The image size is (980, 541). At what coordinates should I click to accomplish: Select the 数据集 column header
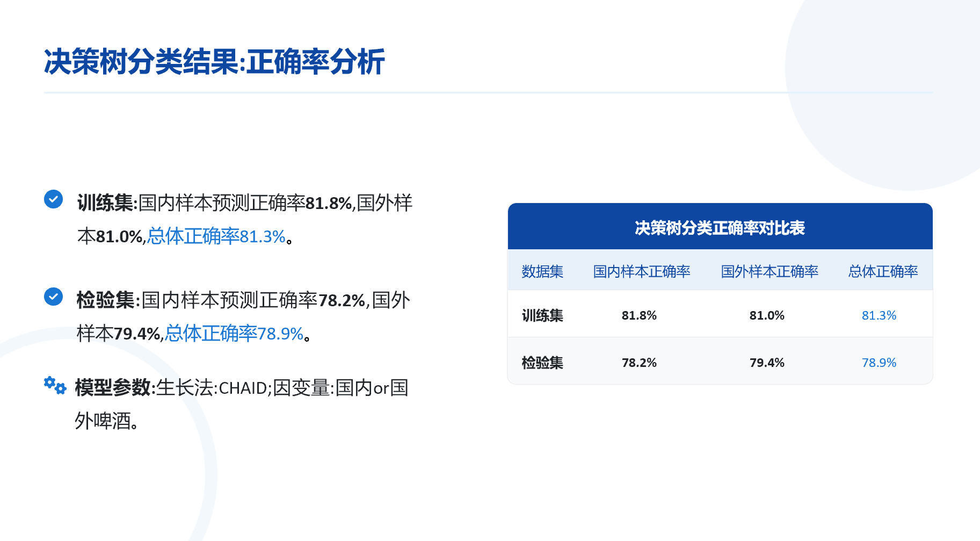[x=542, y=271]
